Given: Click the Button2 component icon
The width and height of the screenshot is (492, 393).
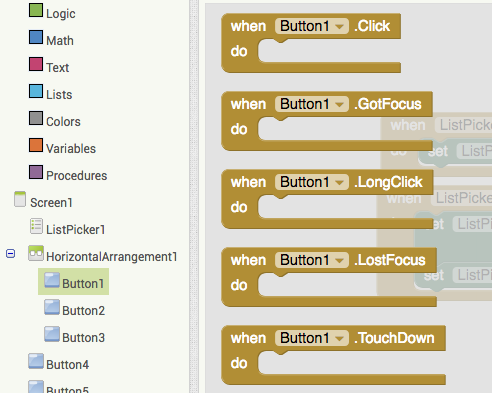Looking at the screenshot, I should (52, 307).
